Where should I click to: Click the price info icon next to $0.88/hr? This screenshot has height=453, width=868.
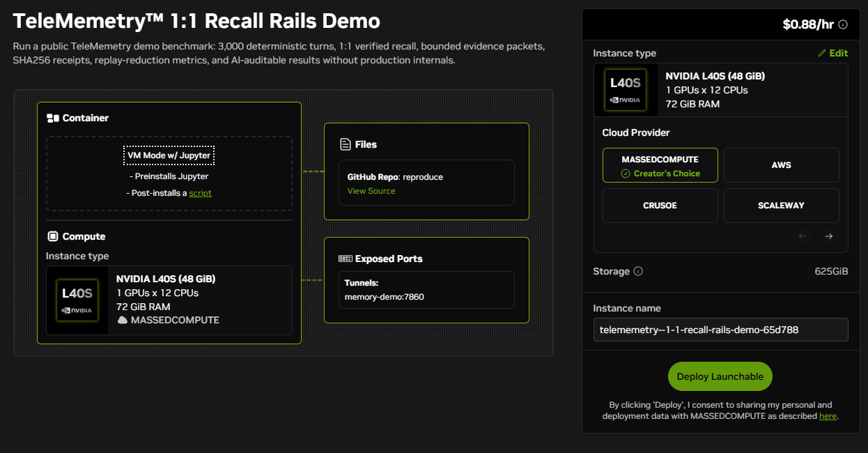click(x=843, y=24)
